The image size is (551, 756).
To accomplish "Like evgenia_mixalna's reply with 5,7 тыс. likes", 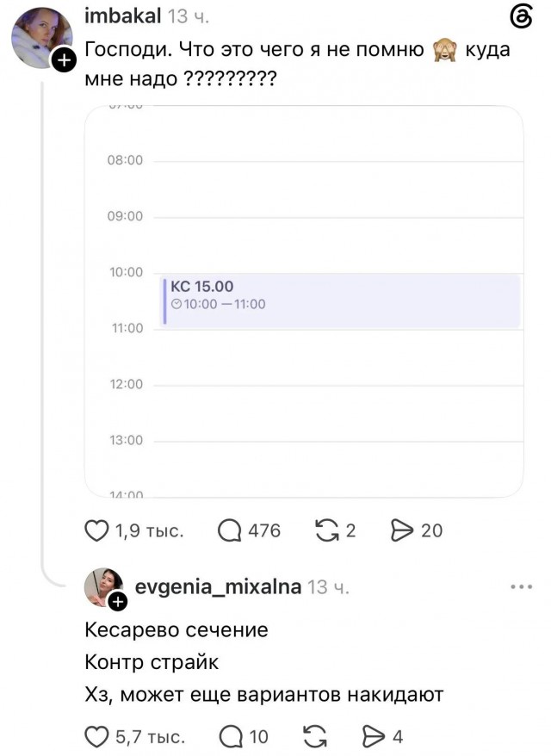I will pos(96,737).
